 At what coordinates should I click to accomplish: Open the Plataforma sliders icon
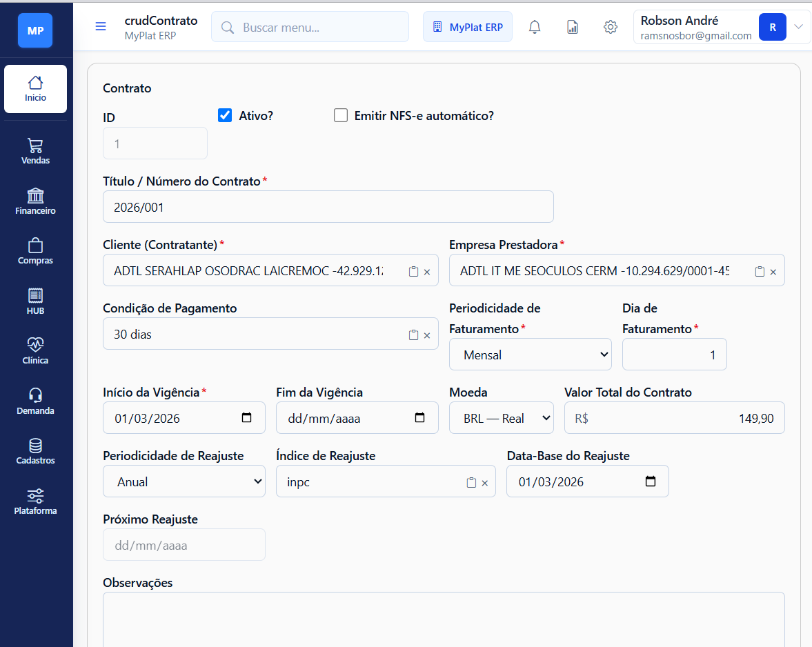point(35,501)
